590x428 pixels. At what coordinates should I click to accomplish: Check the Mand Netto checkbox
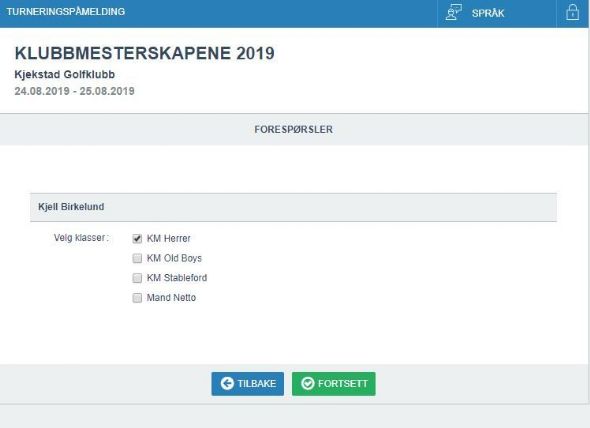137,298
